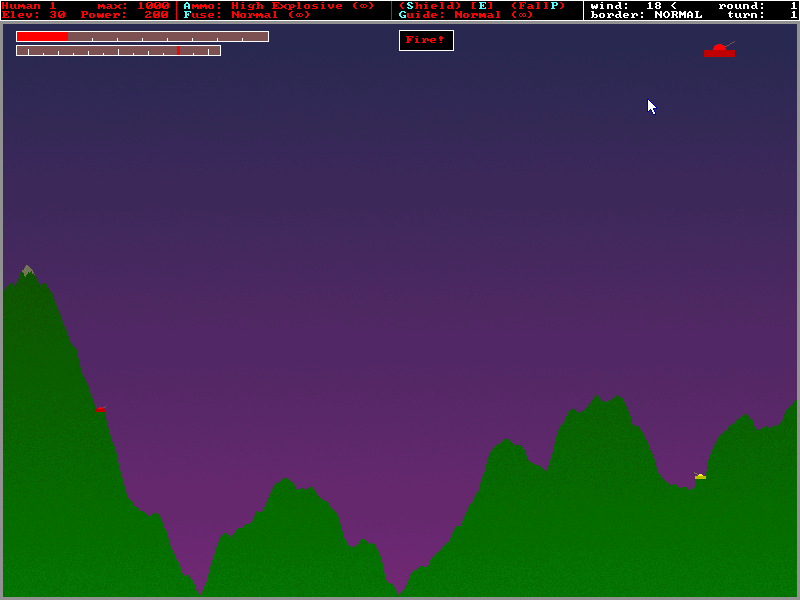
Task: Click the Power: 200 value
Action: (x=124, y=15)
